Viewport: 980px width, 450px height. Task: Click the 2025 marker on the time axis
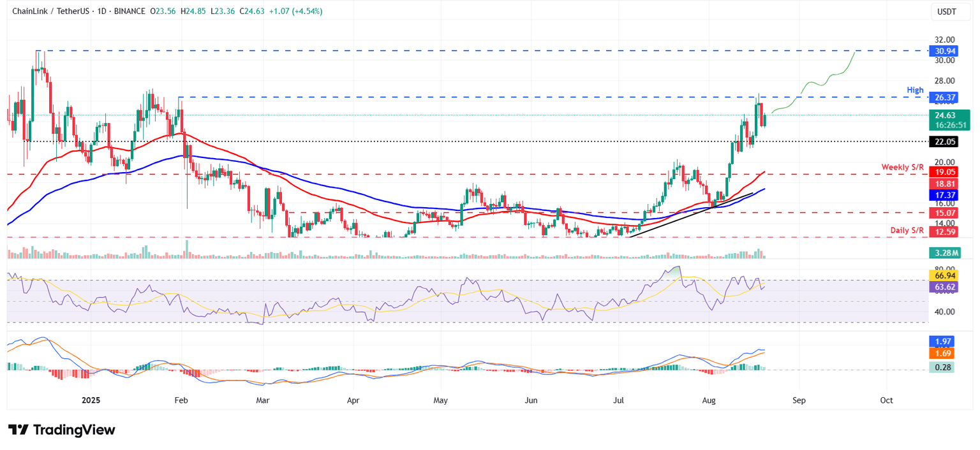pyautogui.click(x=90, y=400)
